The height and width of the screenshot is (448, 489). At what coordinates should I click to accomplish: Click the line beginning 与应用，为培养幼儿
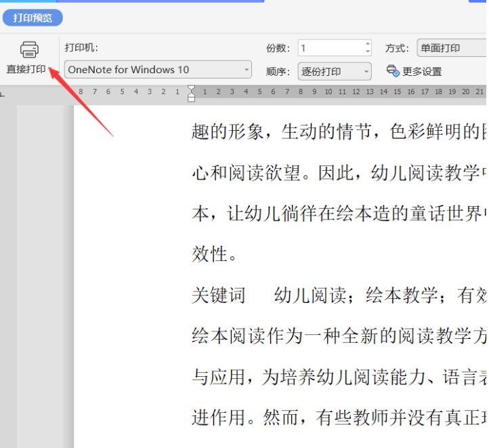pyautogui.click(x=339, y=377)
